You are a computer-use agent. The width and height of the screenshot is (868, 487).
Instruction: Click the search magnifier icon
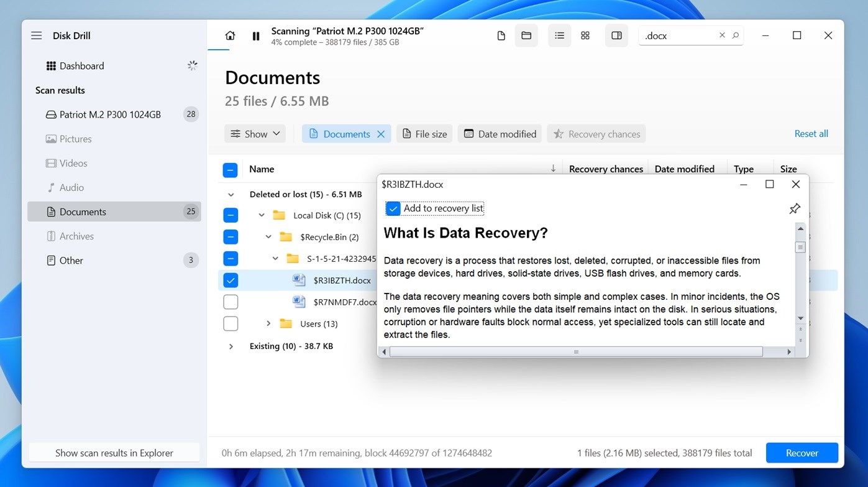pos(736,35)
